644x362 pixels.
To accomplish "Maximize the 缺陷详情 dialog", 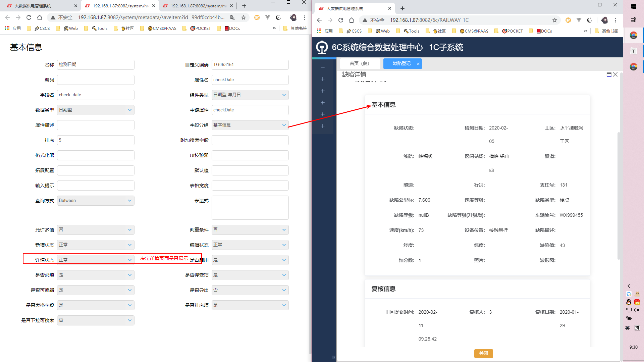I will pos(609,74).
